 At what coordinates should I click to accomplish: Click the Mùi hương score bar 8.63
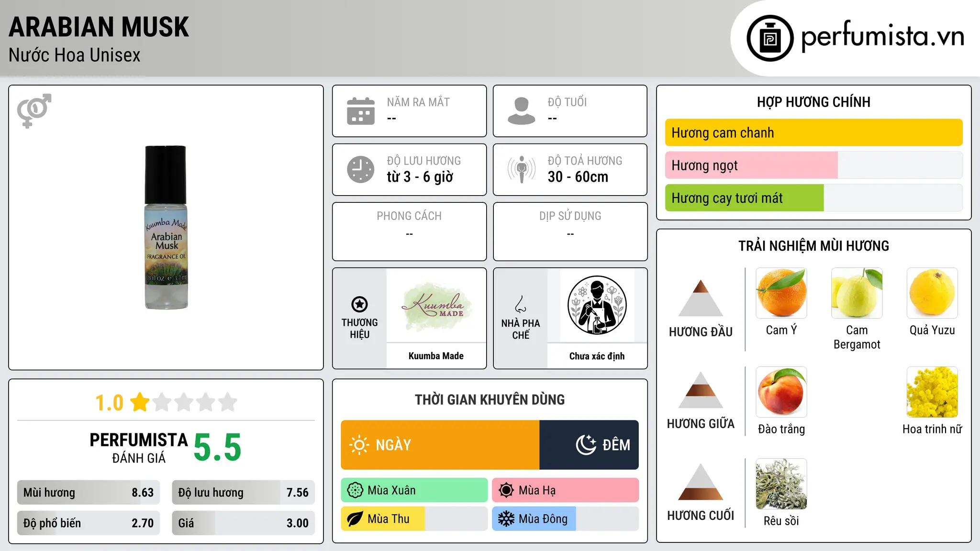(x=89, y=492)
